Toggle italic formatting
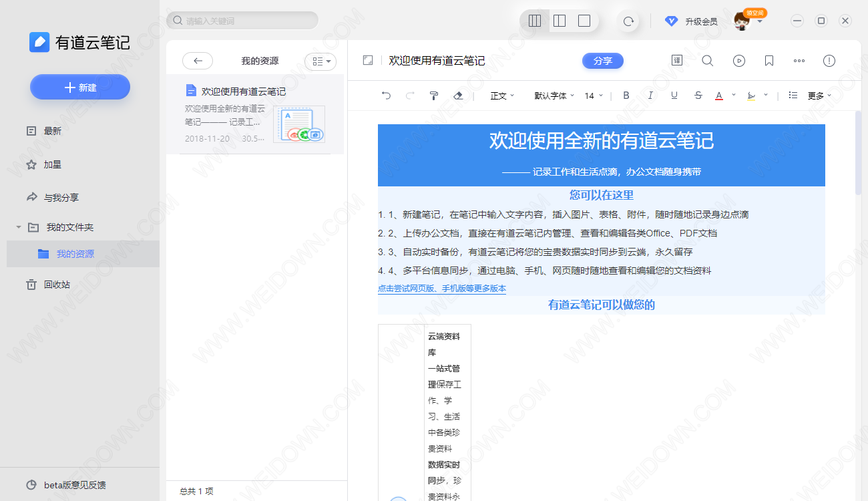 650,96
